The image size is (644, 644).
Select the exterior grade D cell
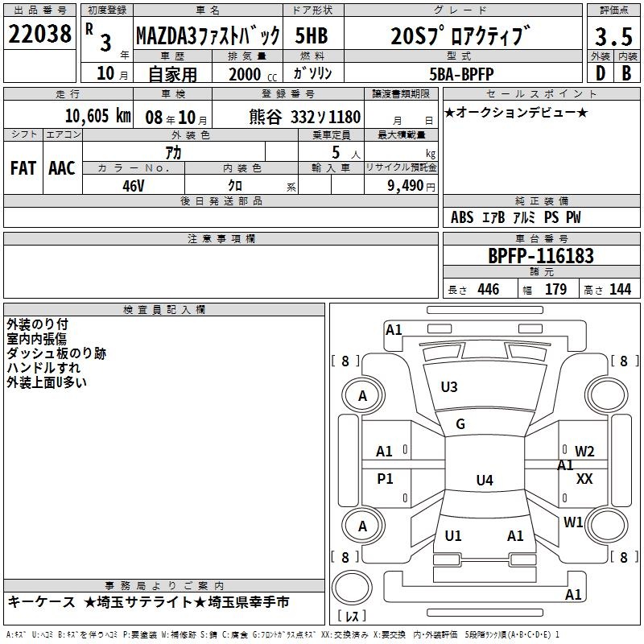click(601, 73)
